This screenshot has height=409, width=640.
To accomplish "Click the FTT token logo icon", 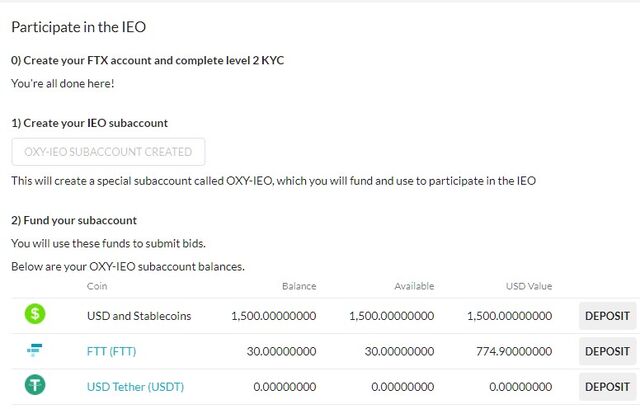I will 35,350.
